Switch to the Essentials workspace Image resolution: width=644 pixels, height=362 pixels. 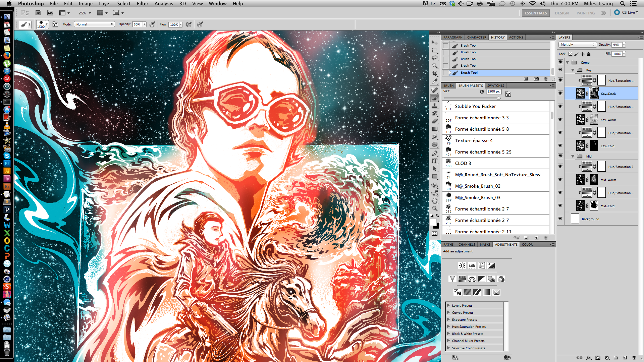tap(536, 13)
